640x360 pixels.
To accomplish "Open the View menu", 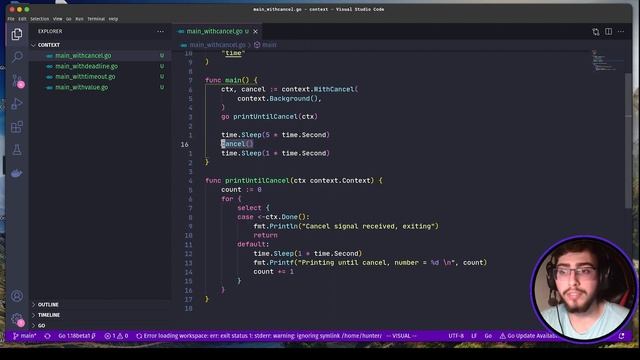I will (x=58, y=19).
